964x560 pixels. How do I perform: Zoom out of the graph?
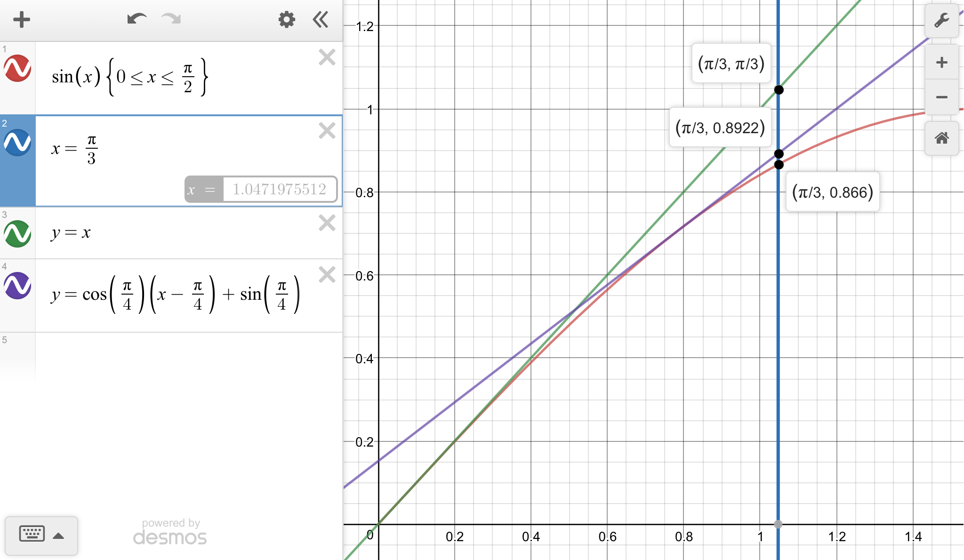(x=941, y=97)
